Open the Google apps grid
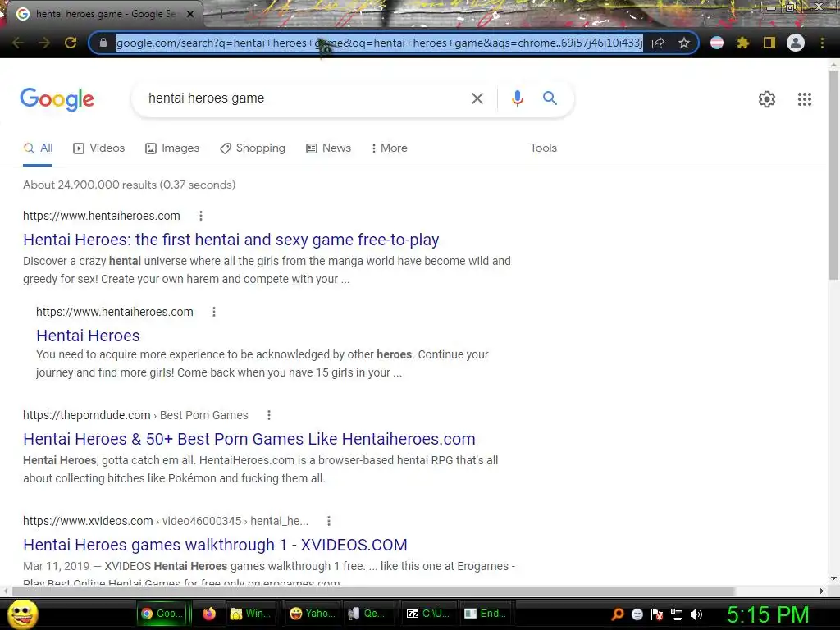 click(805, 99)
